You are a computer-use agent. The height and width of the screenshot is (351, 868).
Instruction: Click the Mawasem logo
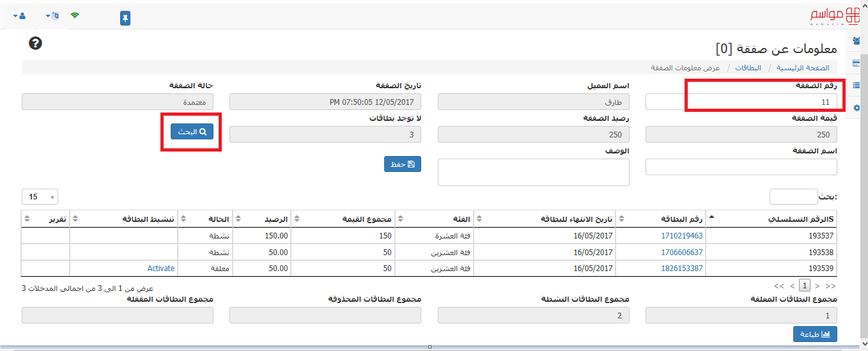(x=835, y=16)
